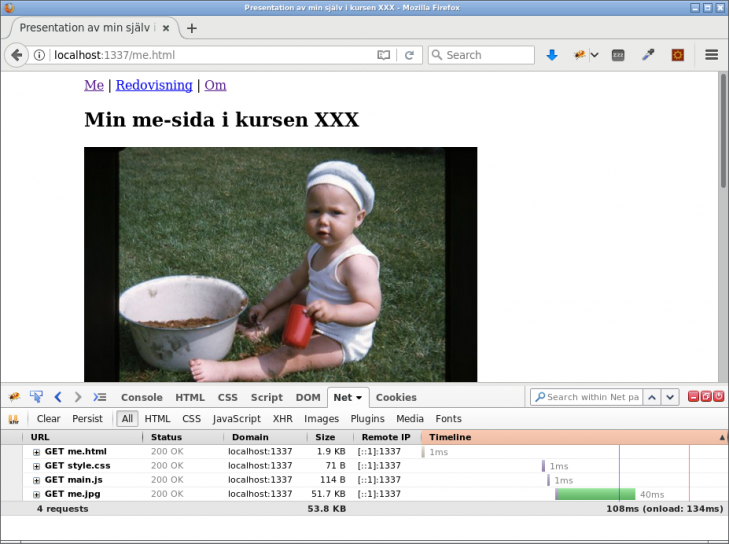Filter Net requests by Plugins

coord(367,419)
